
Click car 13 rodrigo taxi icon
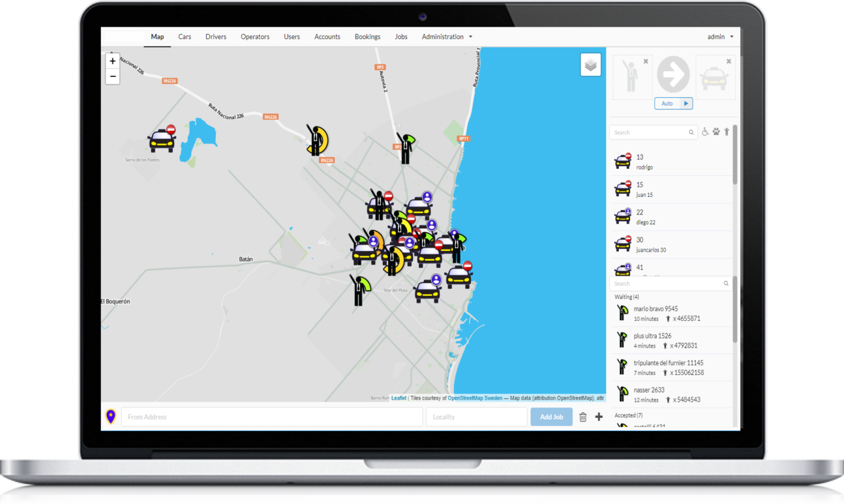coord(622,161)
